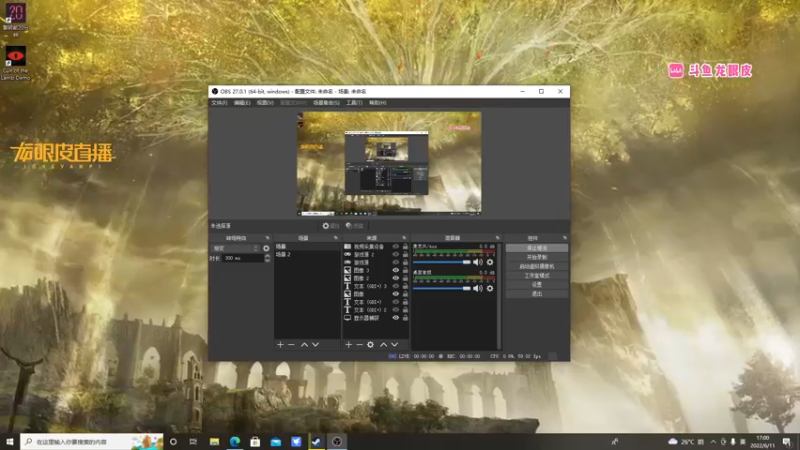Show hidden system tray icons chevron

tap(713, 442)
